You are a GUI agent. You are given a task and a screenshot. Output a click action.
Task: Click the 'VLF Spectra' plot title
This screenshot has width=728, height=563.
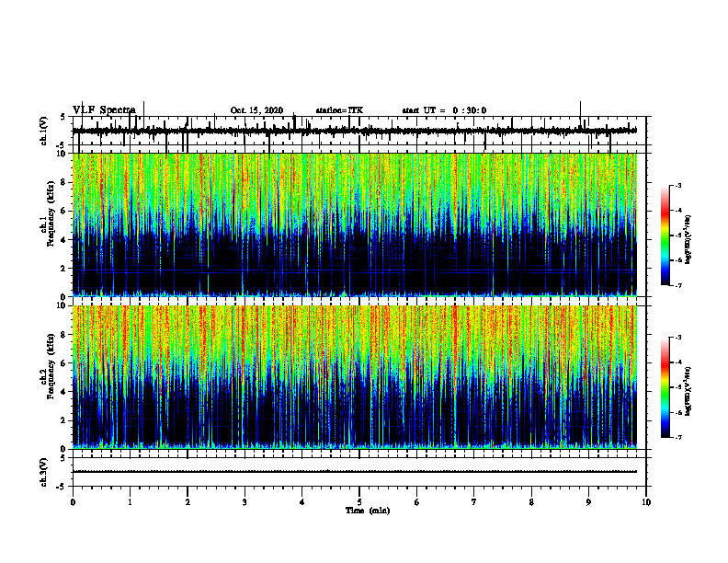tap(104, 110)
